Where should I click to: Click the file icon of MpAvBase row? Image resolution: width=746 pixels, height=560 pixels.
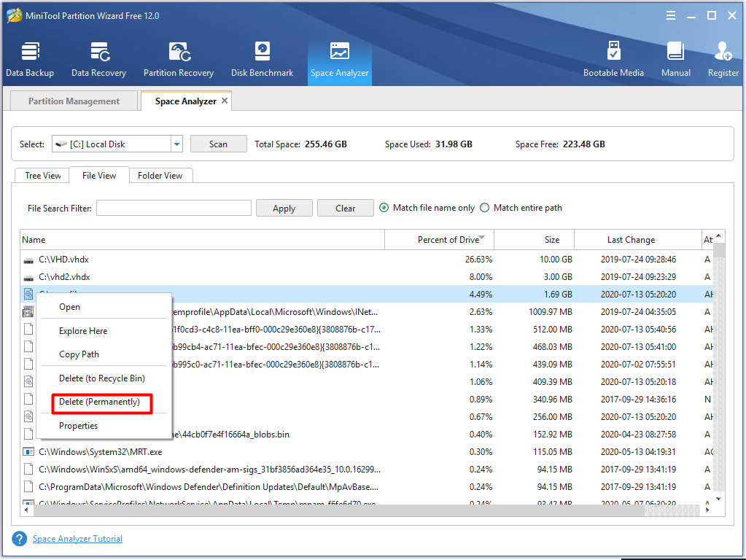click(x=28, y=487)
